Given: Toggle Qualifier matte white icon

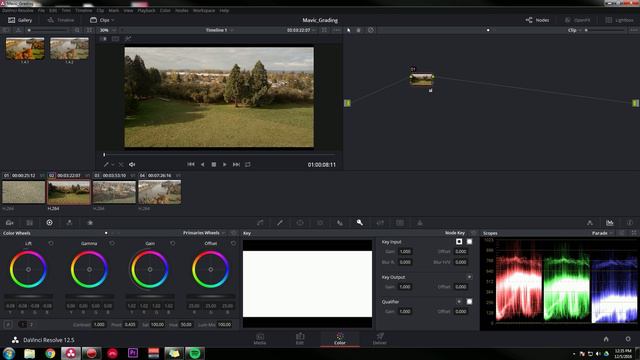Looking at the screenshot, I should pos(469,302).
